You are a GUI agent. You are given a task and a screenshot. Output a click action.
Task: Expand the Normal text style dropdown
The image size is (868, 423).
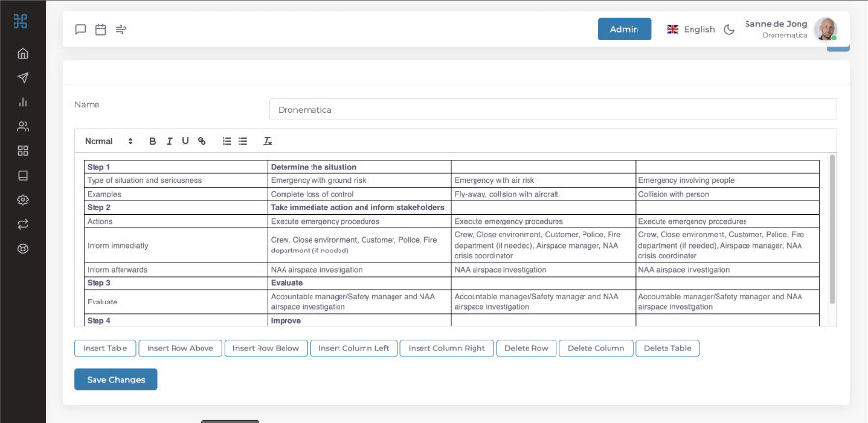pos(109,141)
